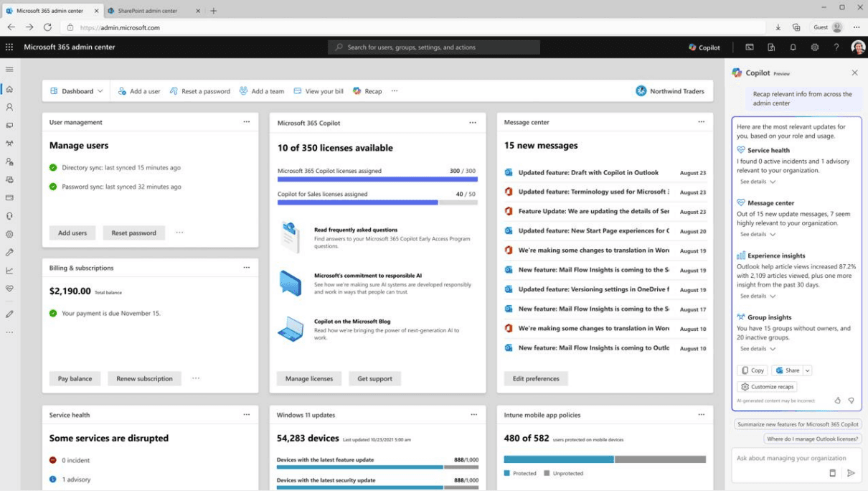
Task: Open Settings gear in left sidebar
Action: pos(9,234)
